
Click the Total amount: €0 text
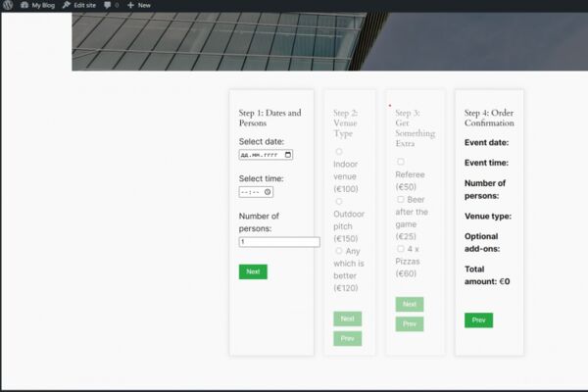coord(487,275)
